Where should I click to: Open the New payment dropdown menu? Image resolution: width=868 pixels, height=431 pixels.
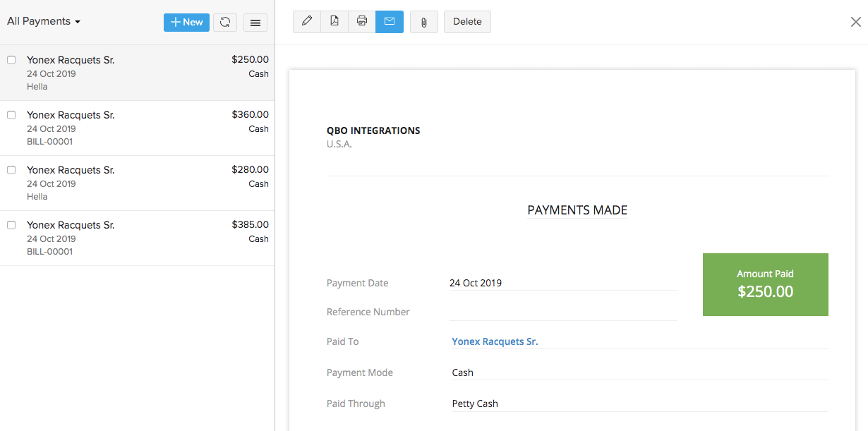click(186, 22)
